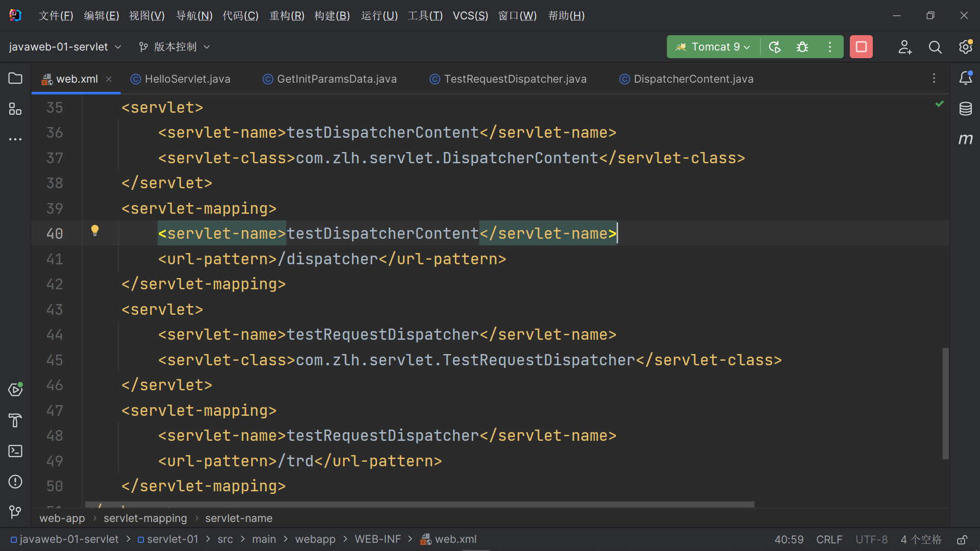The image size is (980, 551).
Task: Start debugging with the debug icon
Action: pyautogui.click(x=802, y=46)
